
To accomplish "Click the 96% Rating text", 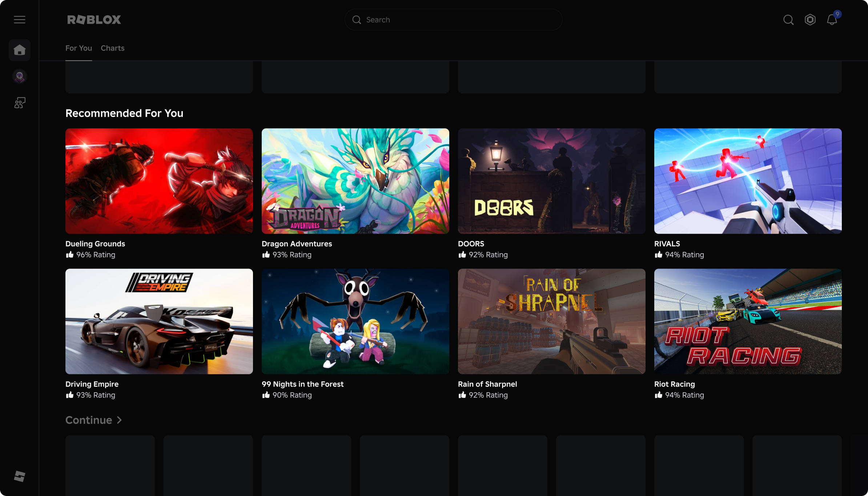I will click(96, 255).
